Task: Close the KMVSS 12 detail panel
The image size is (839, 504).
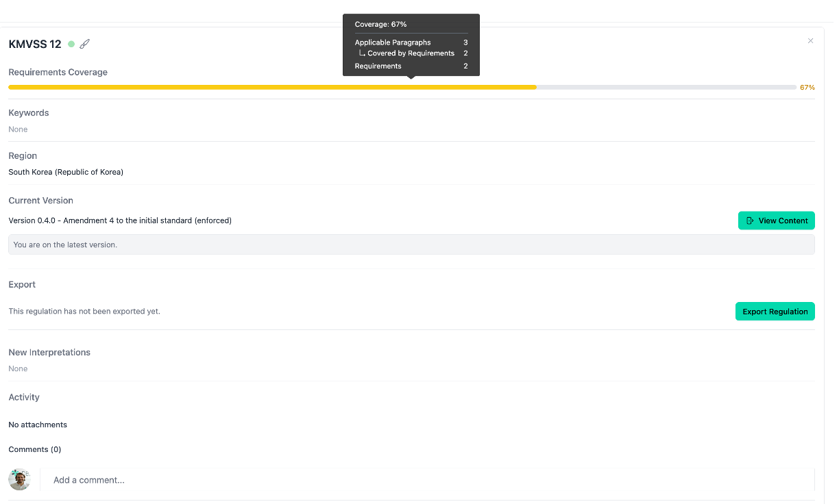Action: tap(810, 40)
